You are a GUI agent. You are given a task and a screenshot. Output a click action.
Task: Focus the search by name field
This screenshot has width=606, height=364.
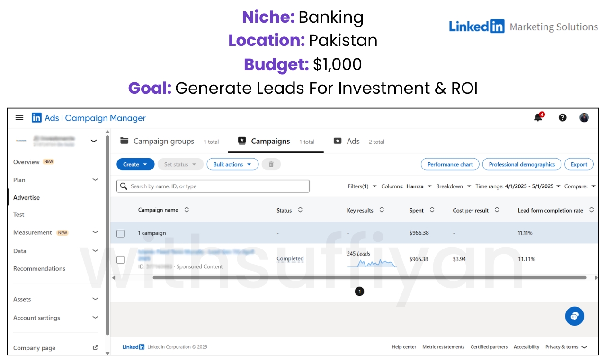point(213,186)
